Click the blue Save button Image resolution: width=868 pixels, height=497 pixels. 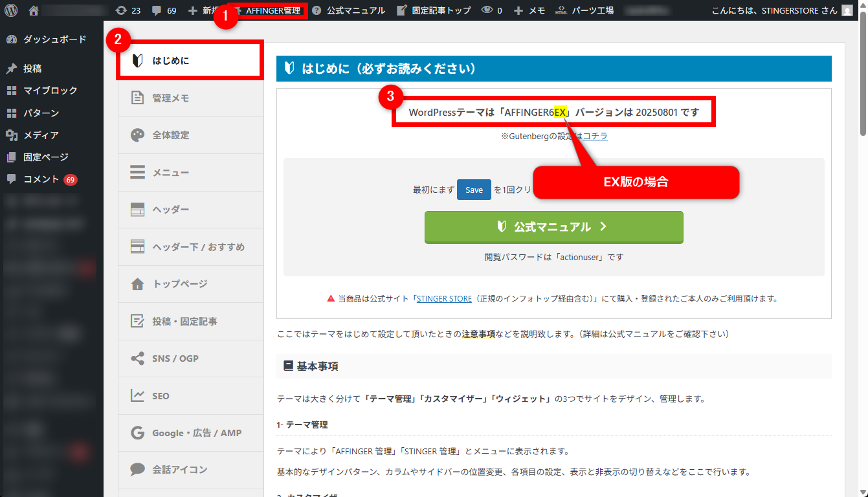pyautogui.click(x=474, y=190)
